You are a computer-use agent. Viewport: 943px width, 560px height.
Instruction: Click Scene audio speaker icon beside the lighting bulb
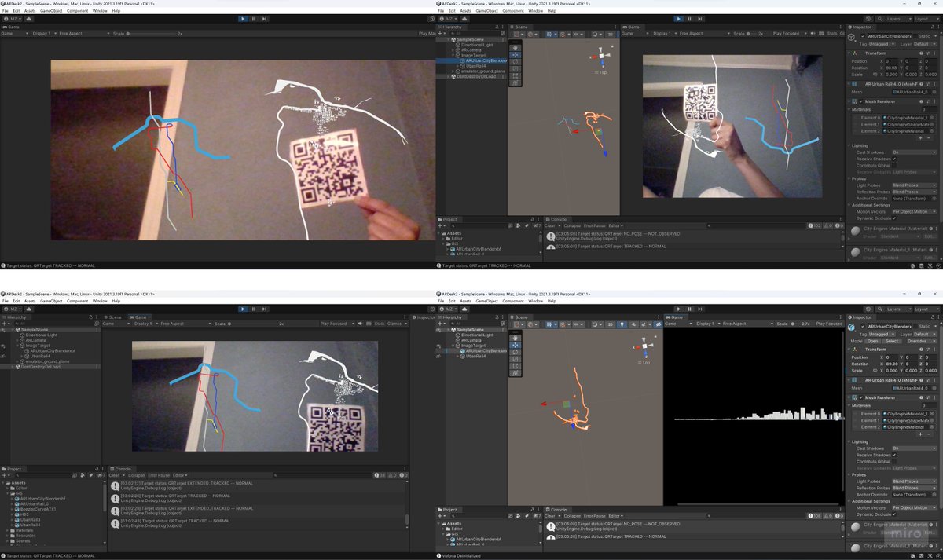(x=634, y=324)
